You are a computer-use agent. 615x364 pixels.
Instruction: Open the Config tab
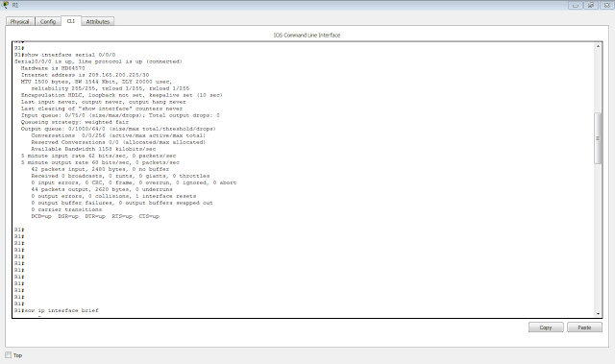click(48, 21)
